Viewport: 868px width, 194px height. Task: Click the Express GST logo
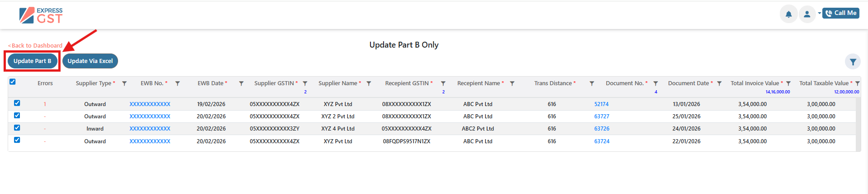[41, 15]
